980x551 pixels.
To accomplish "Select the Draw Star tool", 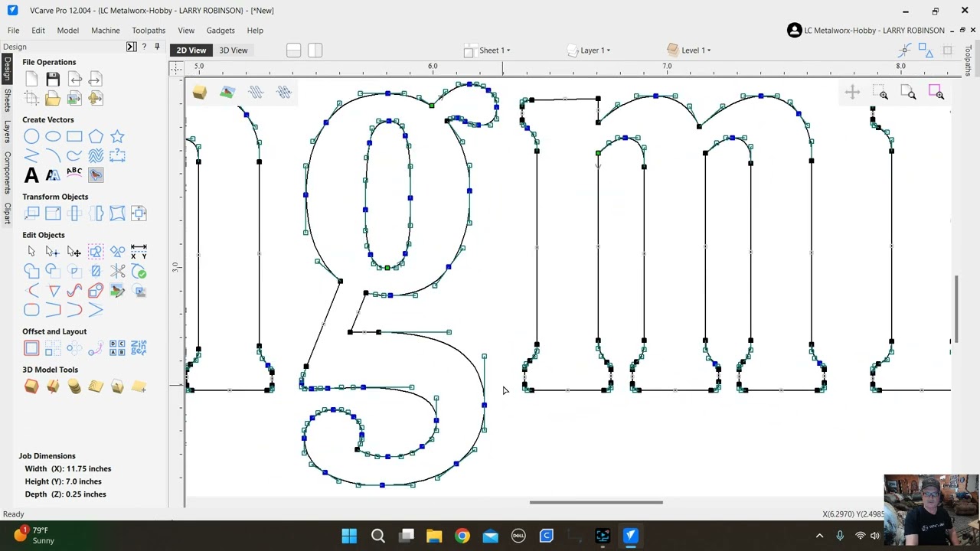I will click(x=117, y=136).
